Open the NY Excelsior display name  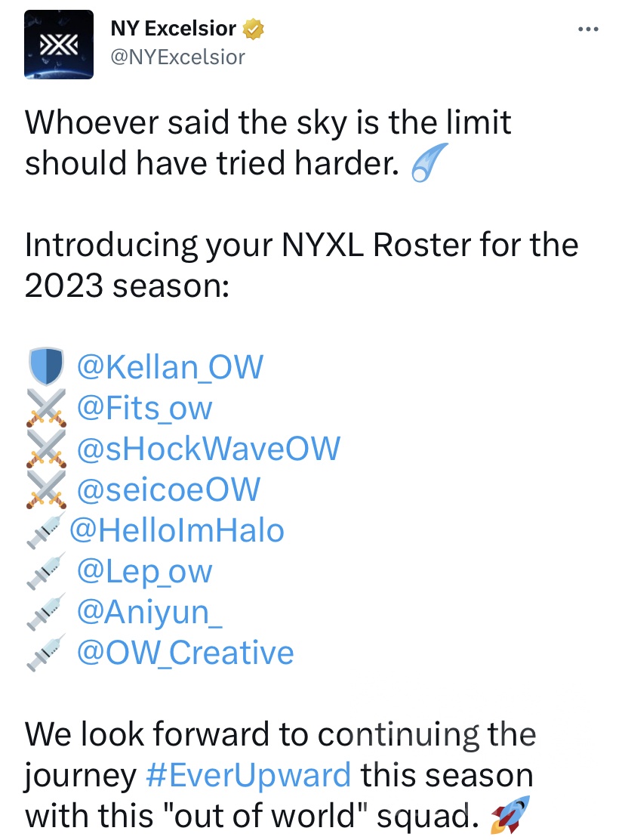point(174,30)
